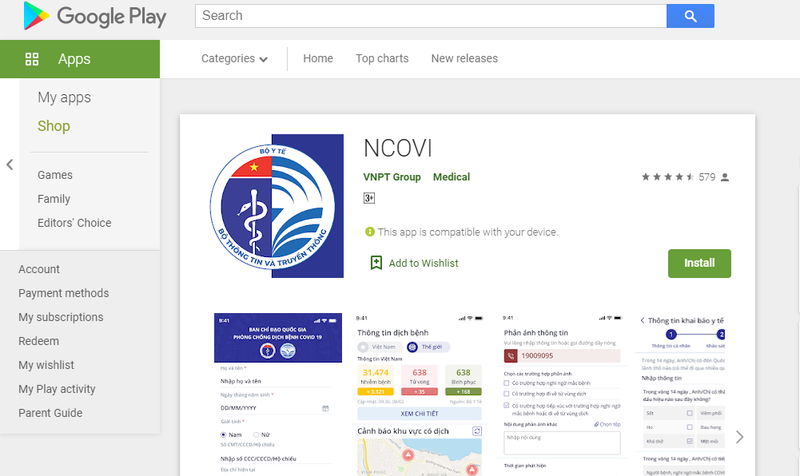This screenshot has height=476, width=800.
Task: Show next screenshots with the right chevron
Action: point(739,437)
